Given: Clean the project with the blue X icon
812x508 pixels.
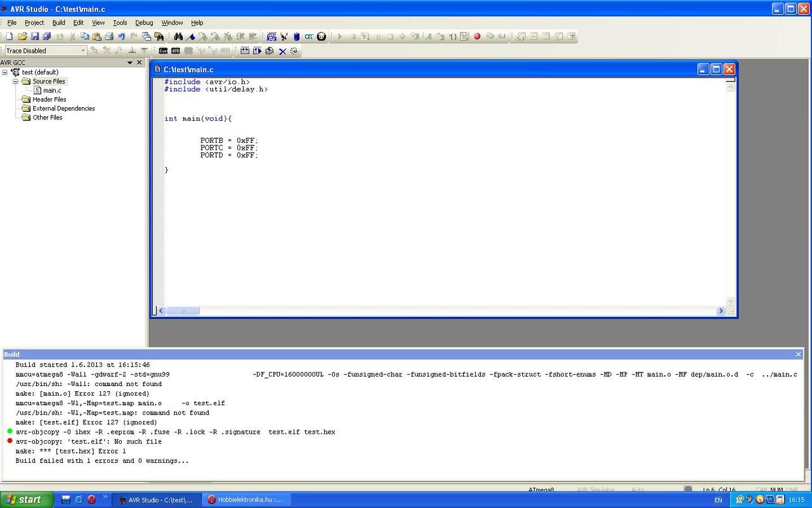Looking at the screenshot, I should [282, 51].
